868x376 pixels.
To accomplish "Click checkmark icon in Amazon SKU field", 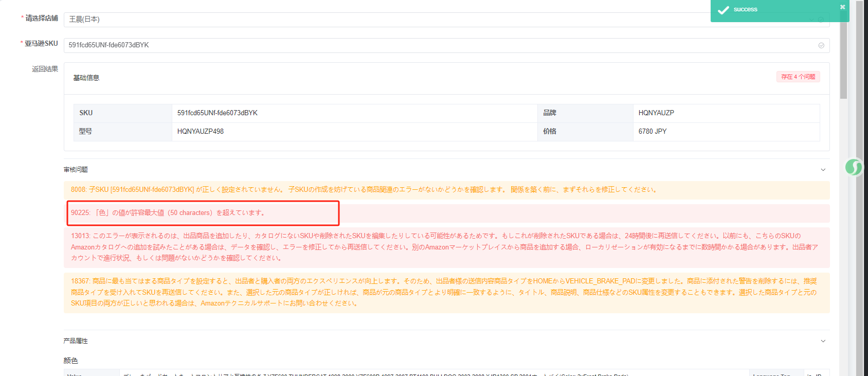I will tap(821, 45).
